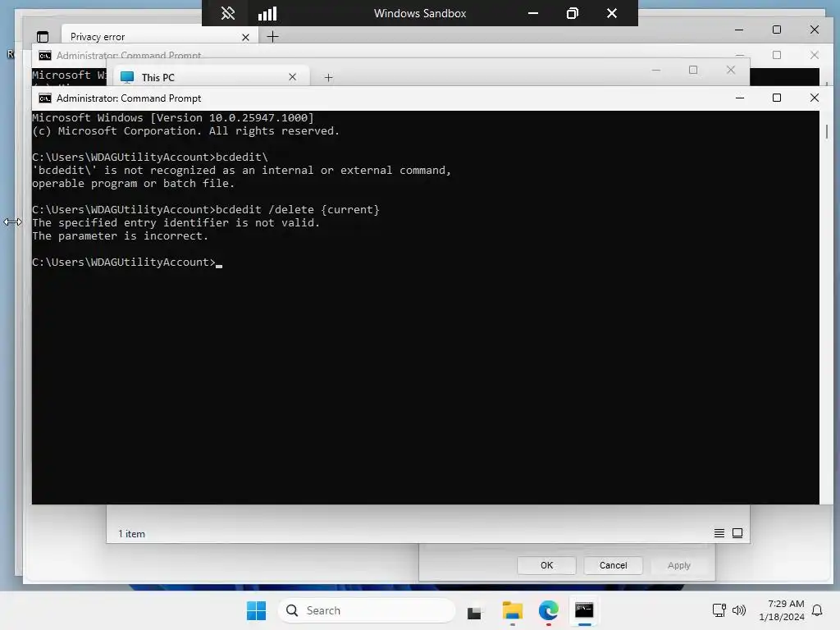Viewport: 840px width, 630px height.
Task: Click the front Command Prompt title icon
Action: (x=45, y=98)
